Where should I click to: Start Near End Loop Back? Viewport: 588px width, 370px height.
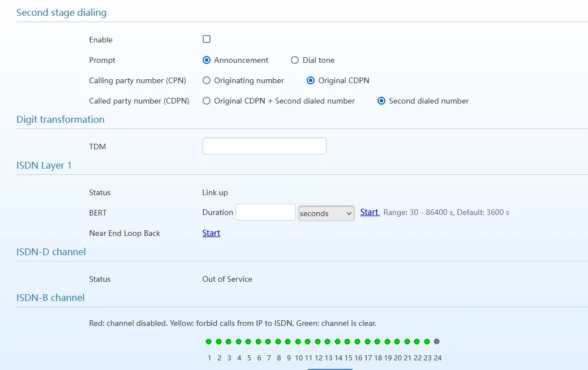pos(211,233)
